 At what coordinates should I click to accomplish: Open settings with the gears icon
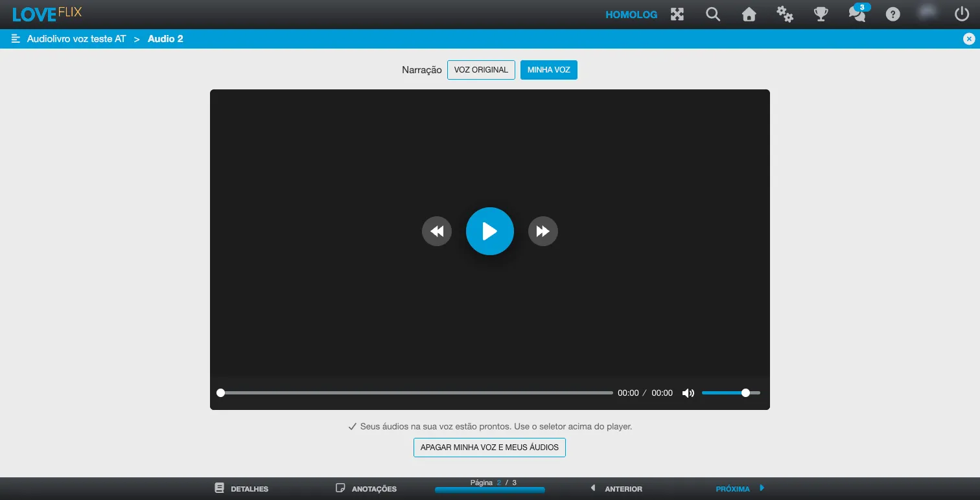(x=785, y=14)
